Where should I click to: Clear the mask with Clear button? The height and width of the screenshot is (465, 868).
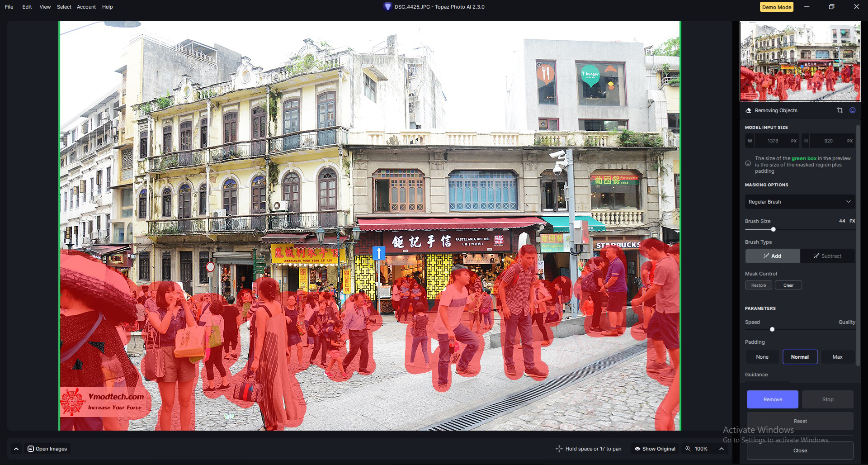788,285
